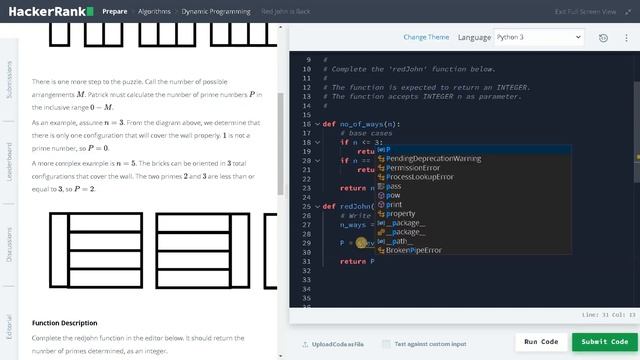Click the HackerRank logo

point(51,11)
